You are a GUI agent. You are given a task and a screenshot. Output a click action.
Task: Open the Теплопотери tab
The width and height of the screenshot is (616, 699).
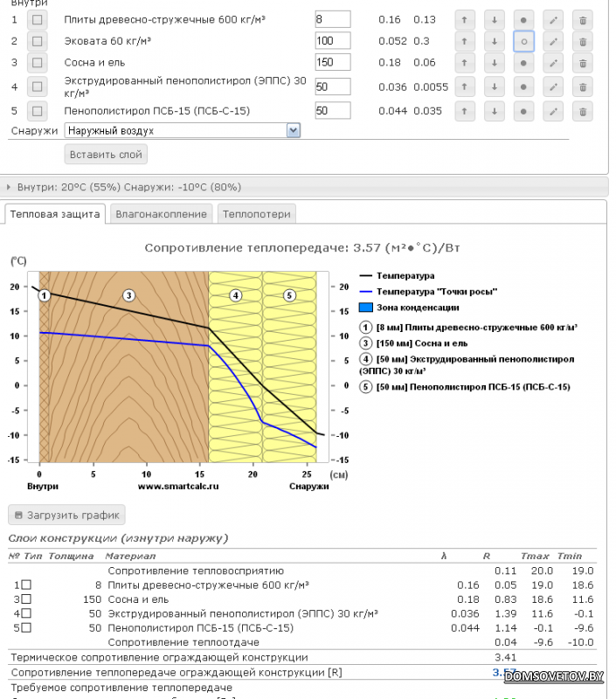(256, 214)
